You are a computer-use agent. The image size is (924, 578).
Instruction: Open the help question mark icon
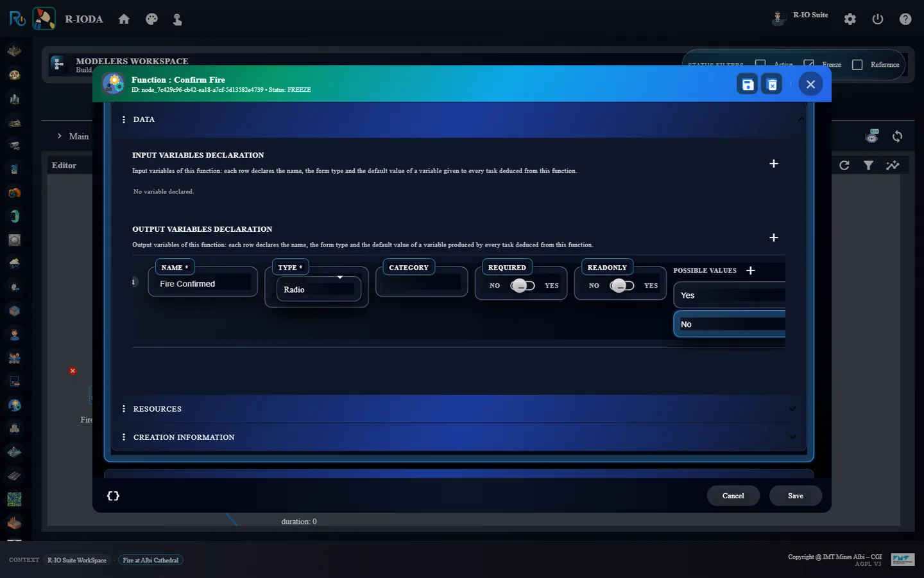pyautogui.click(x=905, y=19)
